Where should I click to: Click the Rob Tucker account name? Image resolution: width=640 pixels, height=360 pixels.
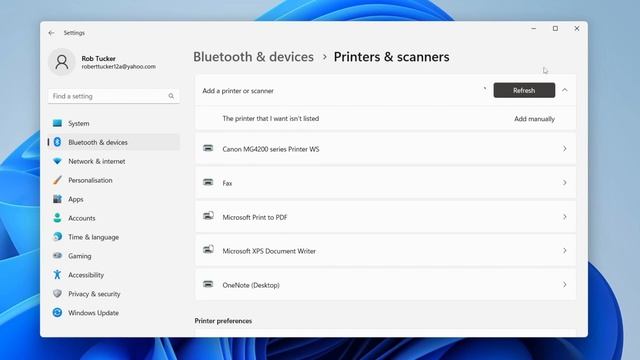tap(98, 58)
